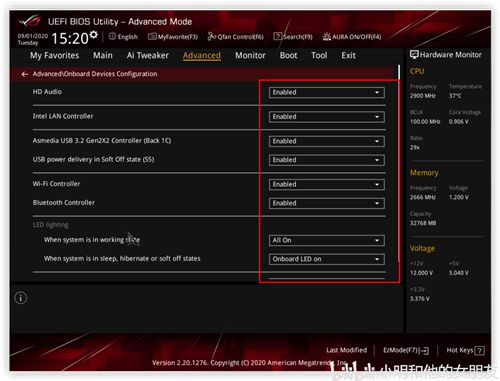Open MyFavorite(F3) from the top bar
The image size is (500, 381).
pos(173,37)
